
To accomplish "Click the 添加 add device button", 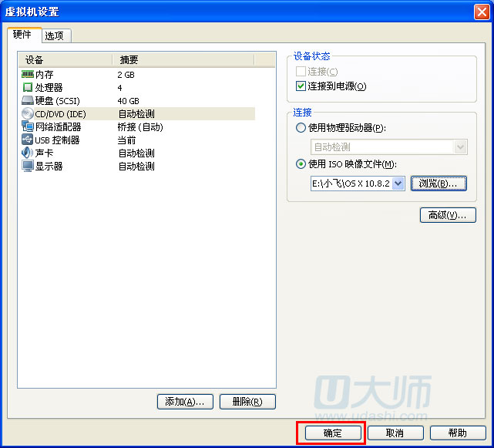I will 185,402.
